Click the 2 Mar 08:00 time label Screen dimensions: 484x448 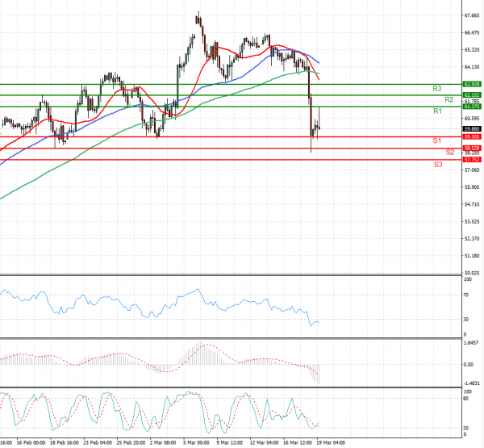point(163,442)
